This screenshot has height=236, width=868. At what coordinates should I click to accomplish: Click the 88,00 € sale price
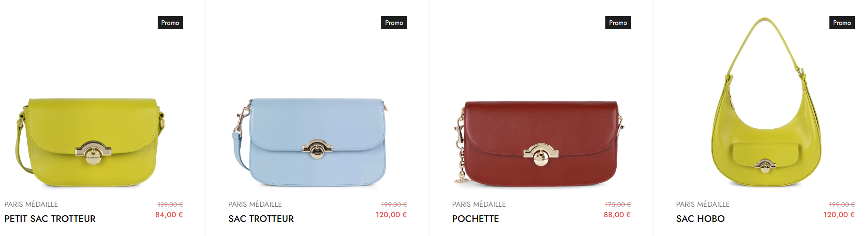[617, 214]
